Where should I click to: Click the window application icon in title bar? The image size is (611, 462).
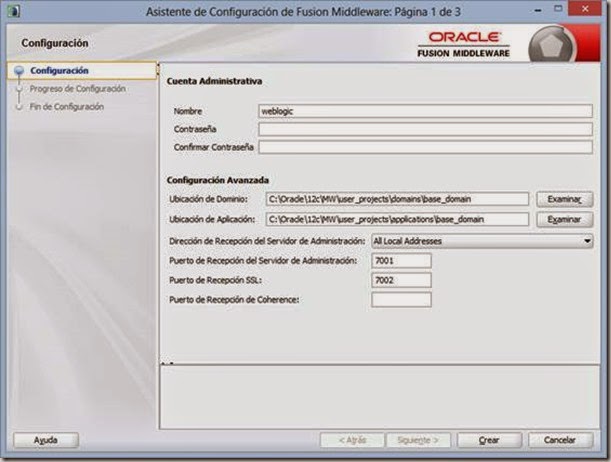[x=14, y=11]
